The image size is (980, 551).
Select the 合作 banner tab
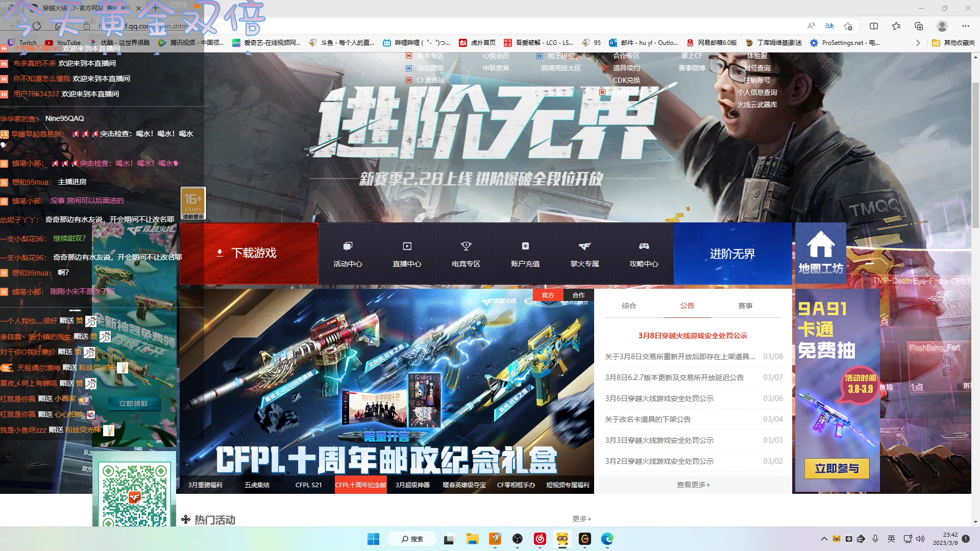pos(578,295)
